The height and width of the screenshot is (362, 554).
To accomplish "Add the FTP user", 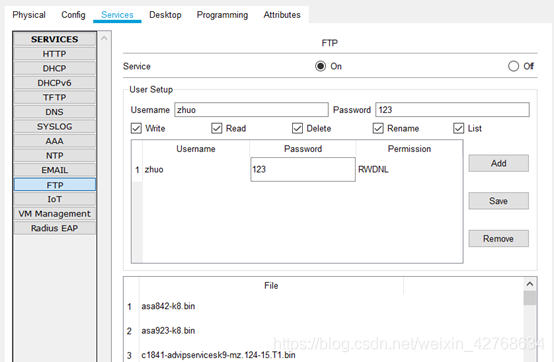I will (499, 163).
